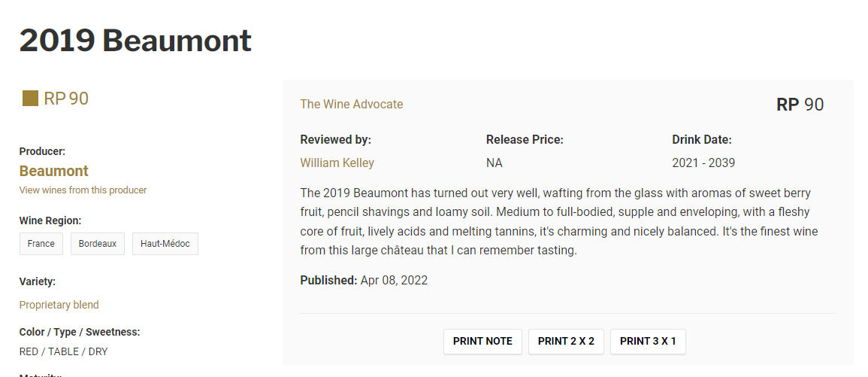Click the bold RP 90 score in review panel

[800, 105]
